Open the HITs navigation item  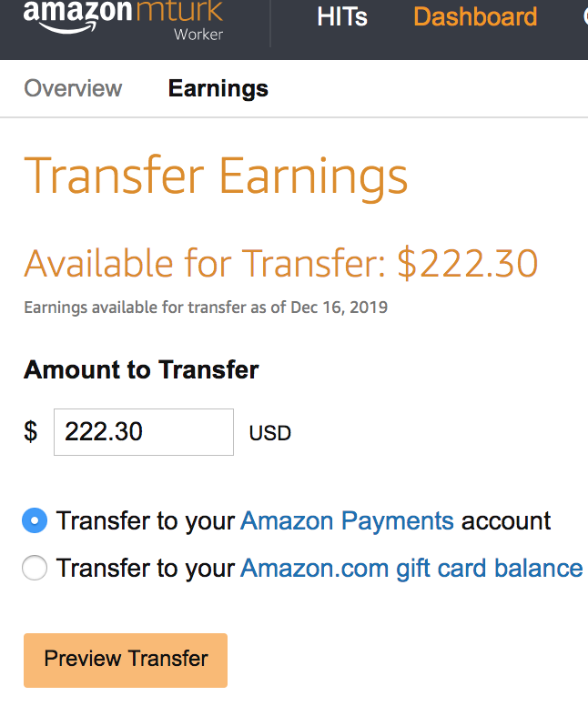point(342,17)
